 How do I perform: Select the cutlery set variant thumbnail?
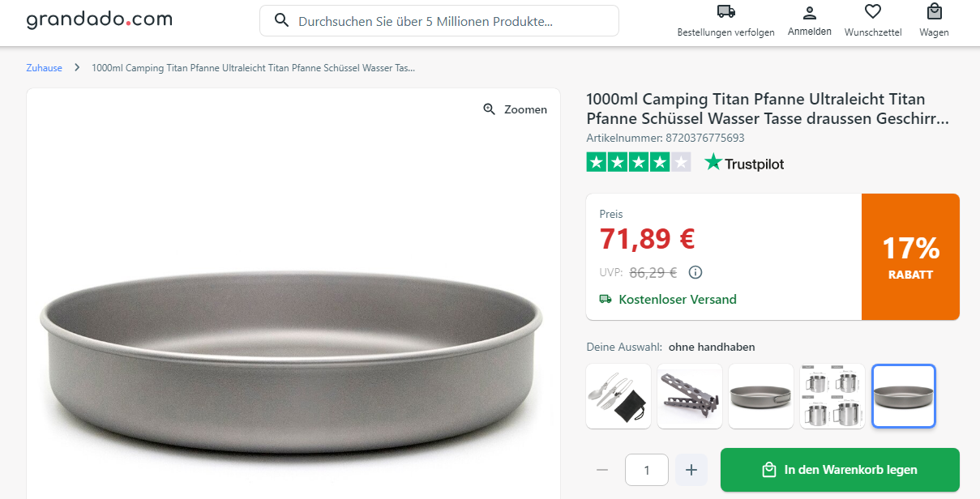coord(618,396)
